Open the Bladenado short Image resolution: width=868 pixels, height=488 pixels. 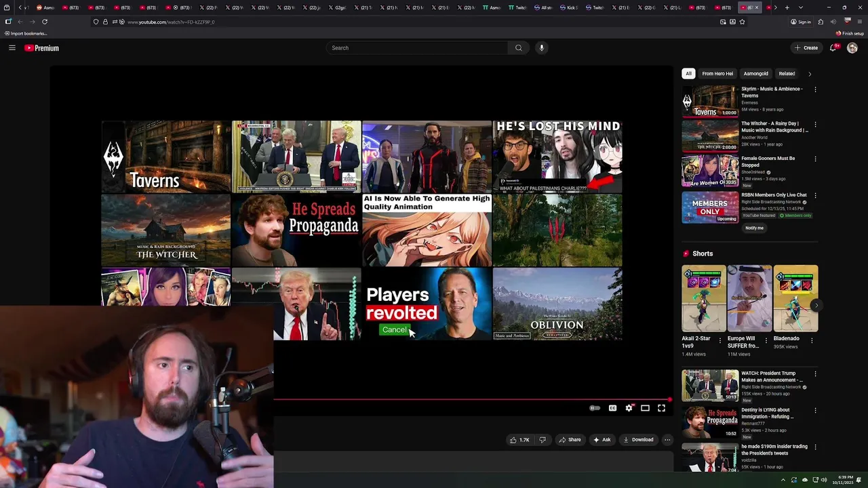point(796,298)
